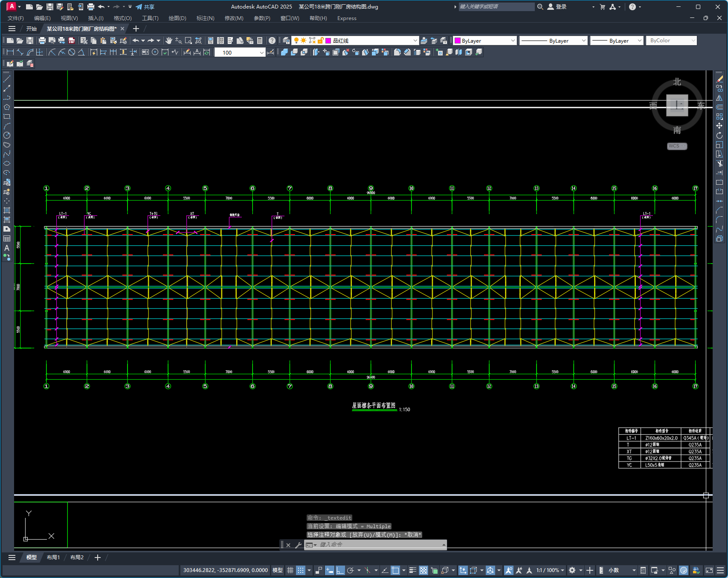Open the 标注(N) menu

pos(205,18)
